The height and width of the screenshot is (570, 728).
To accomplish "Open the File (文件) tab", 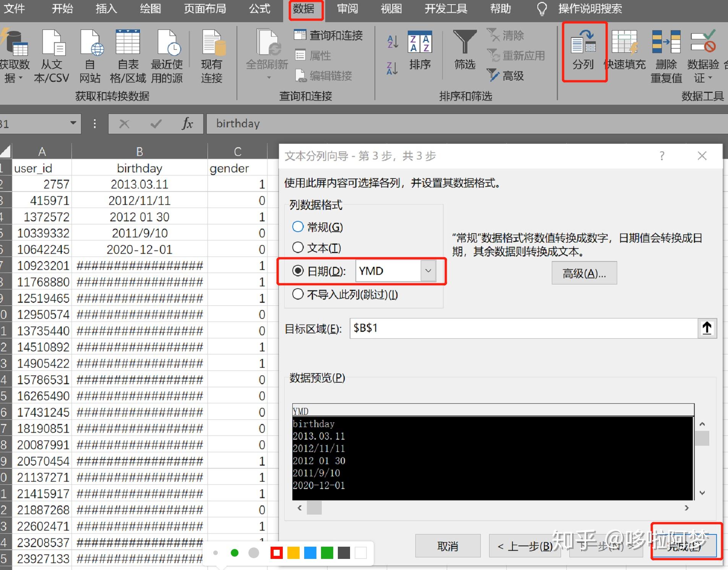I will 15,8.
